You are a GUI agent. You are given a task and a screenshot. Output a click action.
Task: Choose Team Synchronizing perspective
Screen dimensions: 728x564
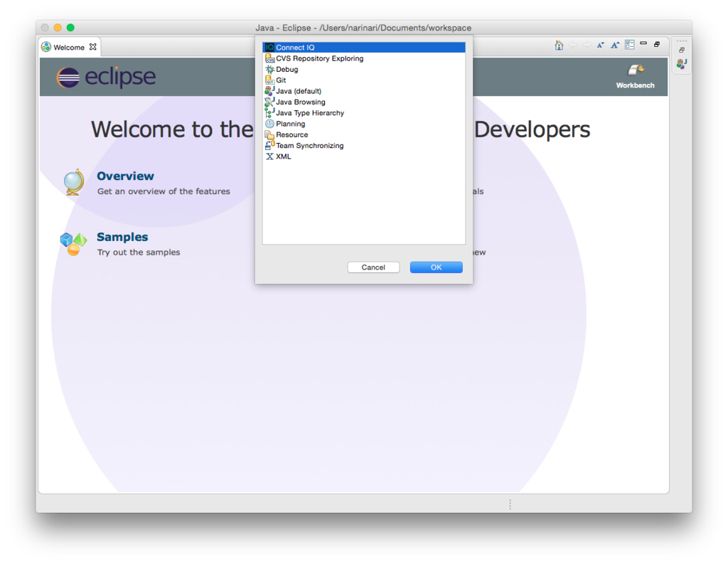click(x=363, y=146)
